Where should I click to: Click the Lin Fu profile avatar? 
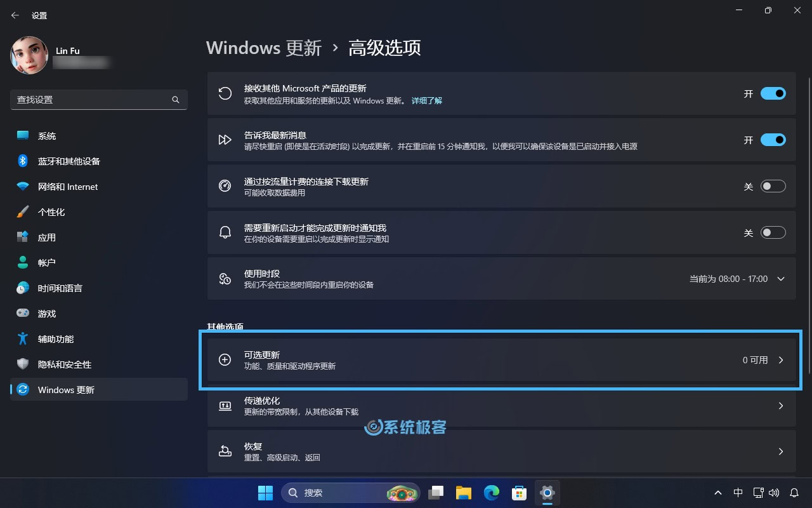click(x=29, y=55)
